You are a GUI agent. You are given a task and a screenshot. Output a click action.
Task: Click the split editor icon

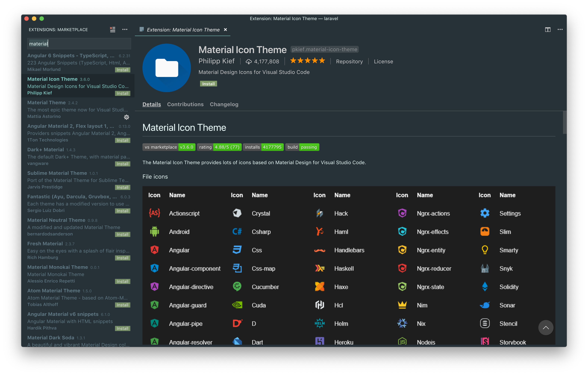548,30
